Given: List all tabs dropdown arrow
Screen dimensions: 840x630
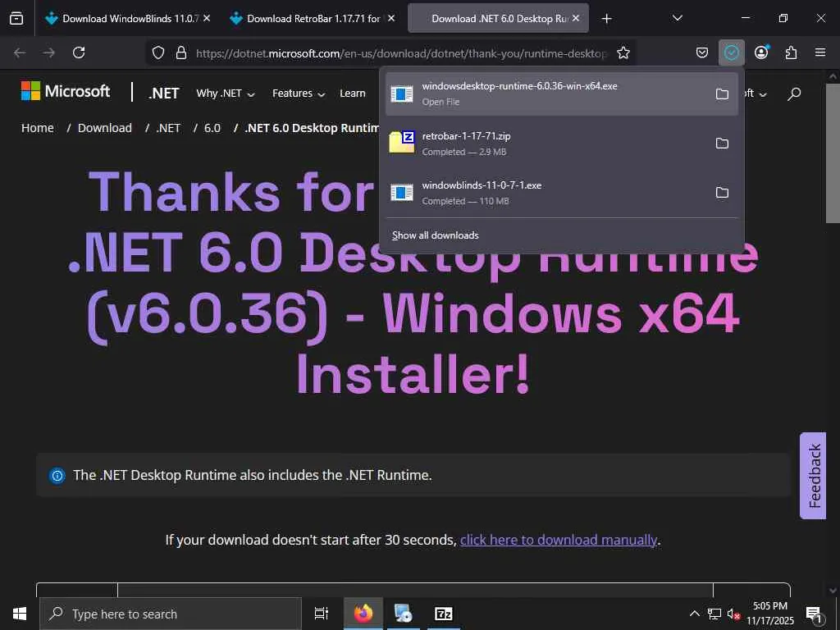Looking at the screenshot, I should pyautogui.click(x=677, y=18).
